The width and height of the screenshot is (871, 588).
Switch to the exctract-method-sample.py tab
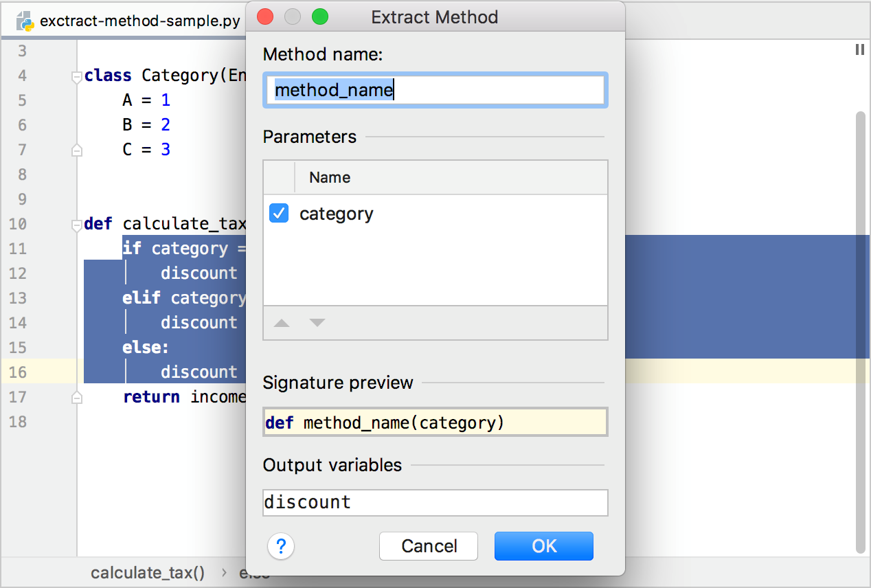pyautogui.click(x=137, y=21)
